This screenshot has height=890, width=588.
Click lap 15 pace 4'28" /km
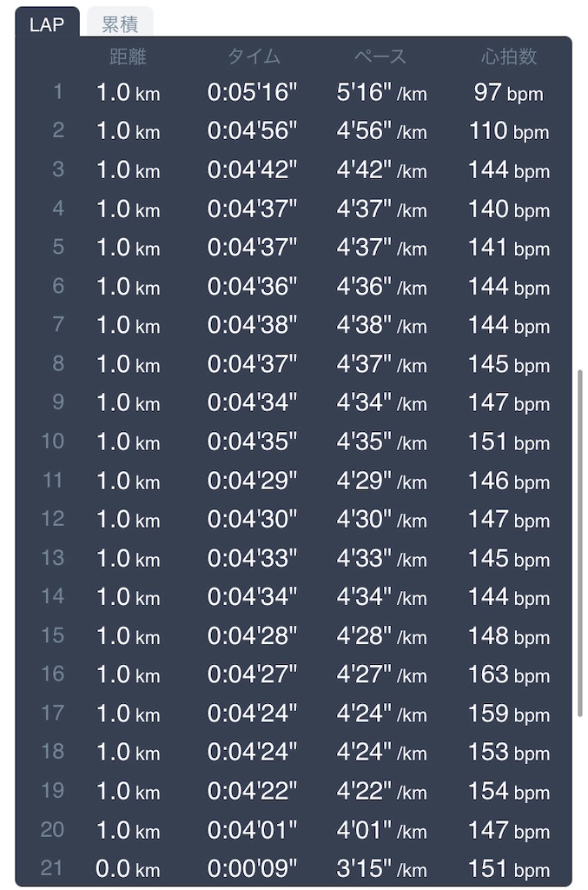coord(381,635)
